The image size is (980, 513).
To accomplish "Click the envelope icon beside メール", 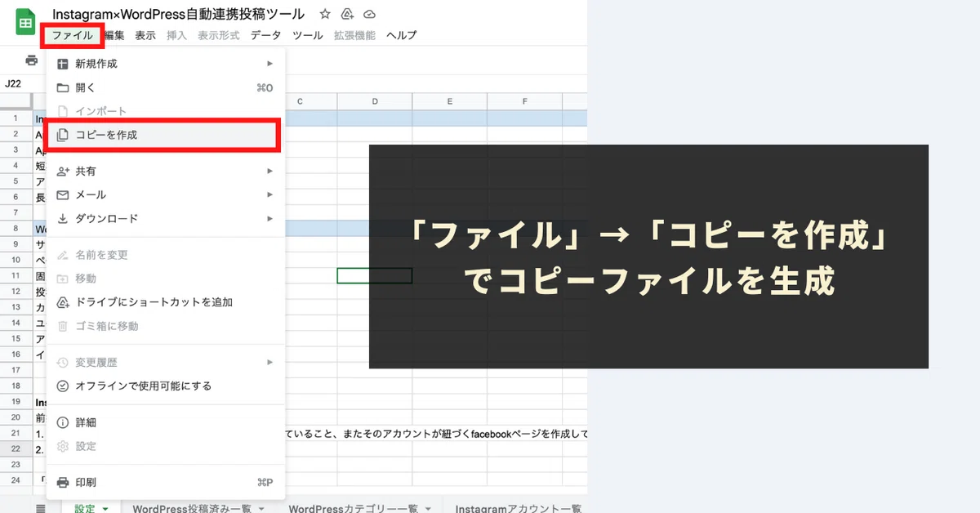I will click(x=63, y=195).
